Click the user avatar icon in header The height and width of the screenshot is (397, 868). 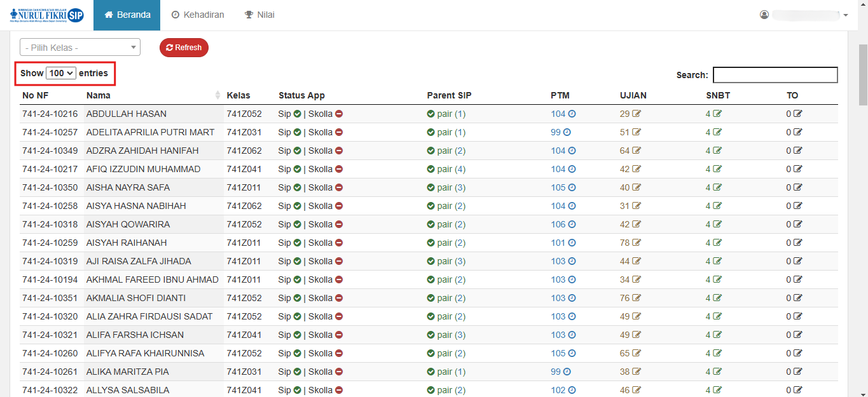point(764,15)
